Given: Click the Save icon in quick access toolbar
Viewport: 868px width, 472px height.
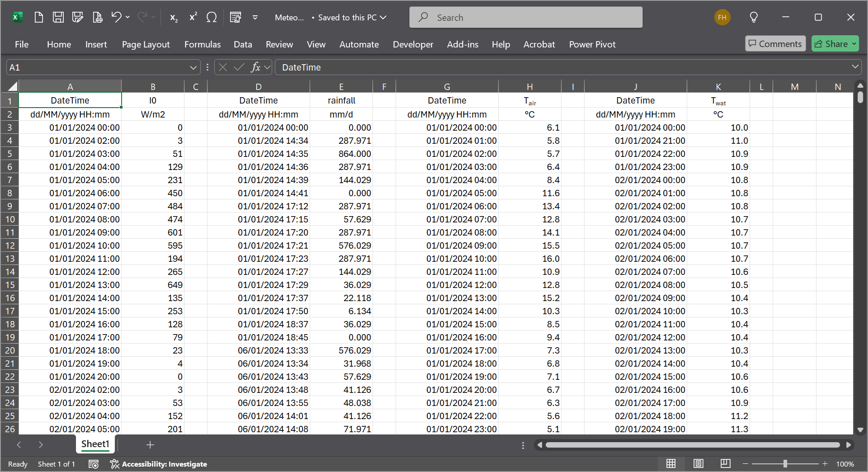Looking at the screenshot, I should [x=58, y=17].
